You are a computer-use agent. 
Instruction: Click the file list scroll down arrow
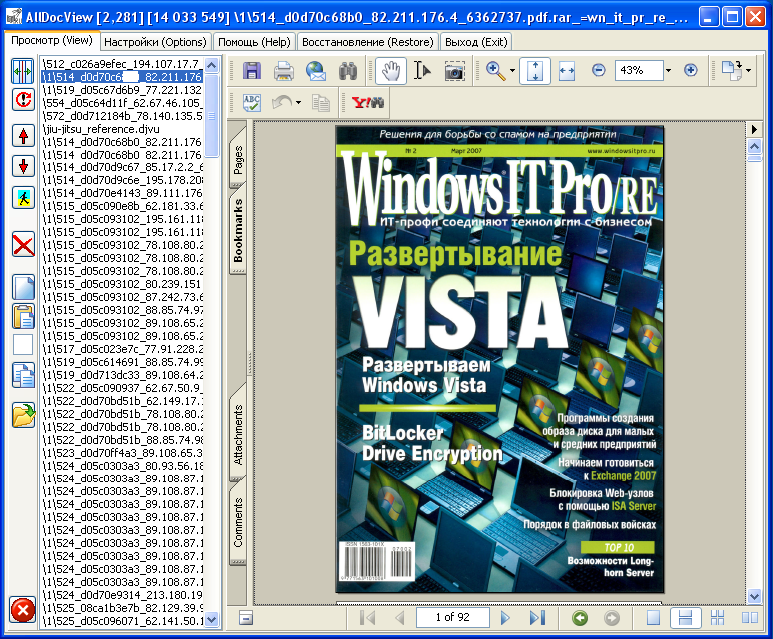(x=211, y=619)
